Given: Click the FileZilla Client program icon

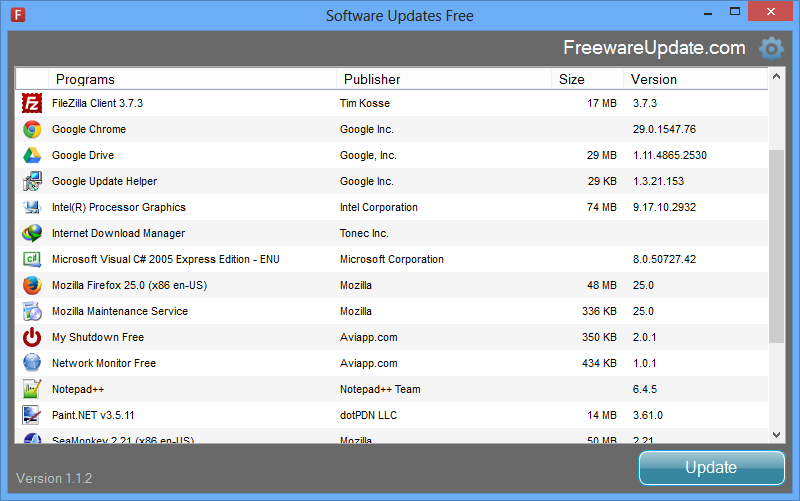Looking at the screenshot, I should [x=32, y=103].
